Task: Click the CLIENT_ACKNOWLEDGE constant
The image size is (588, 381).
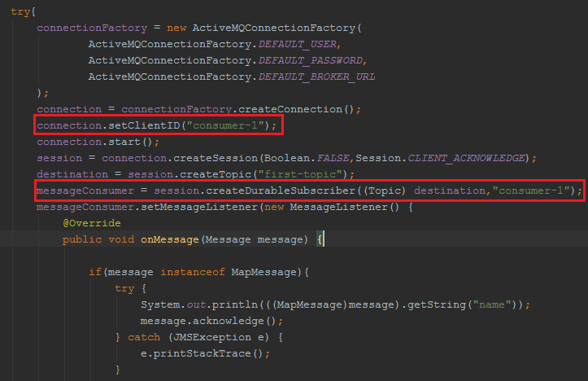Action: pos(466,158)
